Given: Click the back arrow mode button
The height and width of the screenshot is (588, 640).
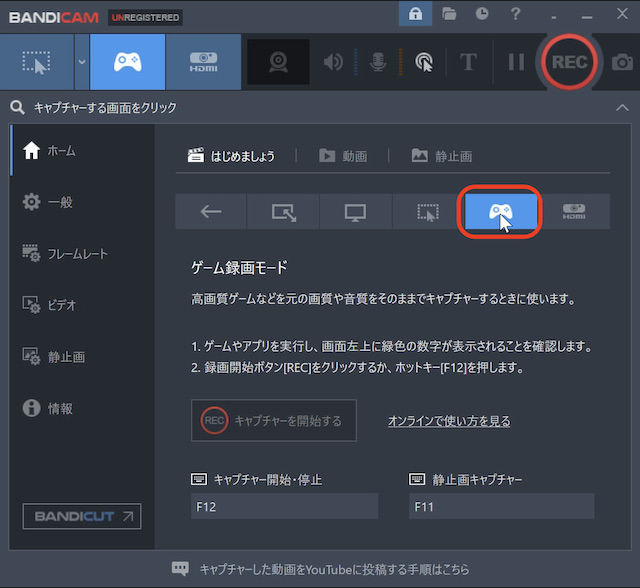Looking at the screenshot, I should 211,211.
